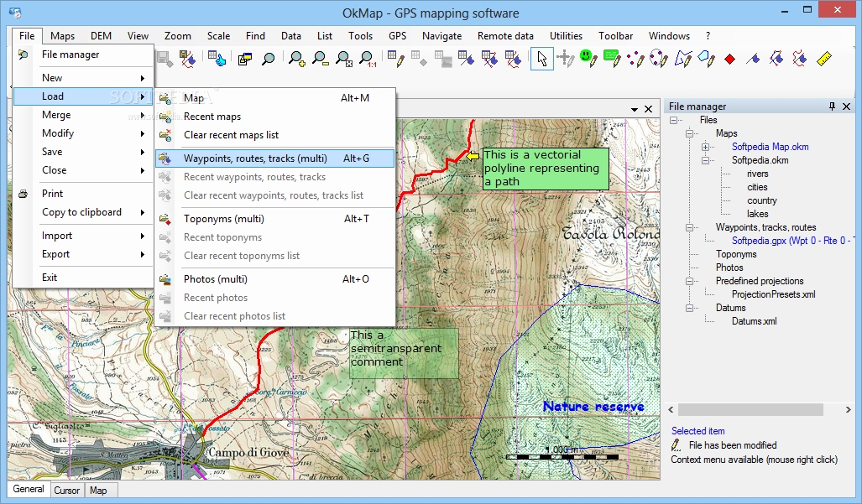
Task: Click Print in the File menu
Action: (x=82, y=194)
